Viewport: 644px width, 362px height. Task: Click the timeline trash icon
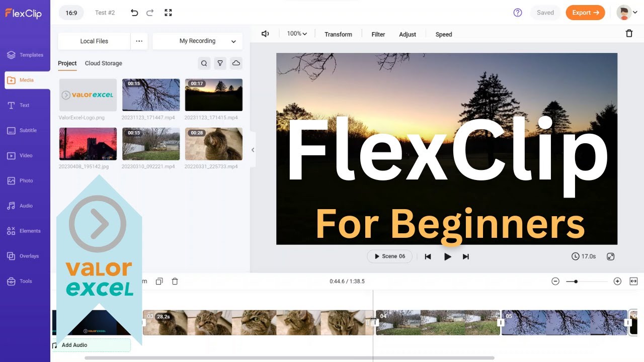(175, 282)
